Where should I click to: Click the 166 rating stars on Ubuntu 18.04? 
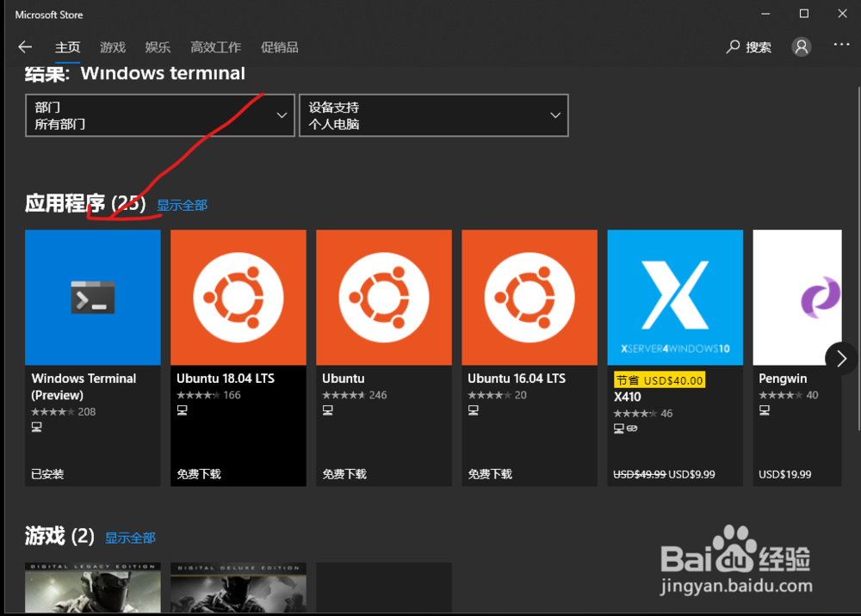[198, 395]
